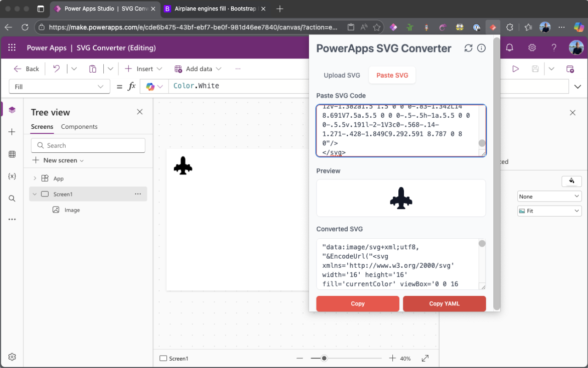
Task: Click the Paste clipboard icon
Action: 93,69
